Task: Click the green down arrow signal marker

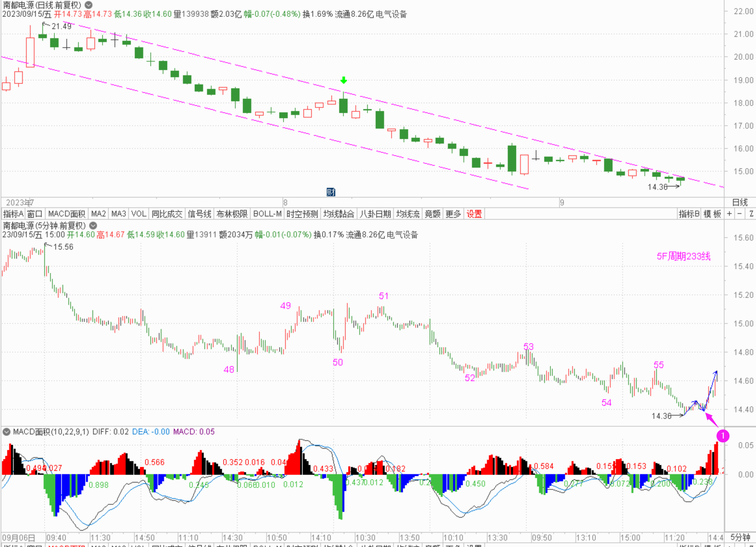Action: (344, 80)
